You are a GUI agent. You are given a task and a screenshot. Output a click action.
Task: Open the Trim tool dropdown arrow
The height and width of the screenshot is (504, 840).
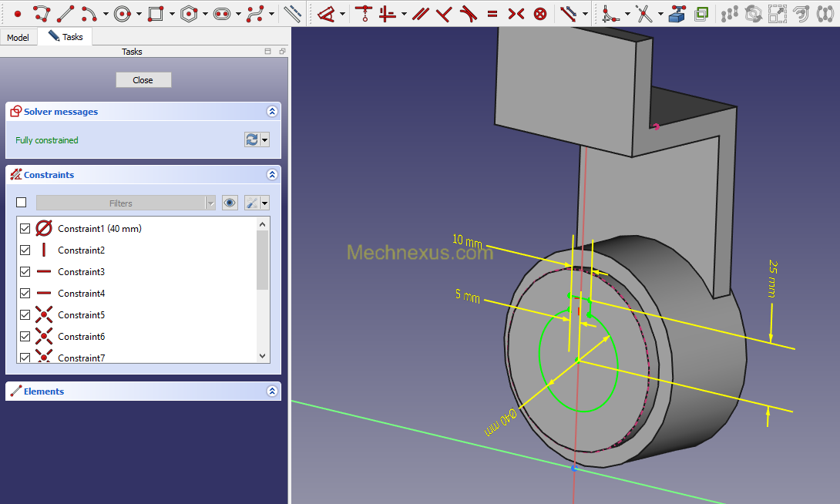pyautogui.click(x=660, y=15)
